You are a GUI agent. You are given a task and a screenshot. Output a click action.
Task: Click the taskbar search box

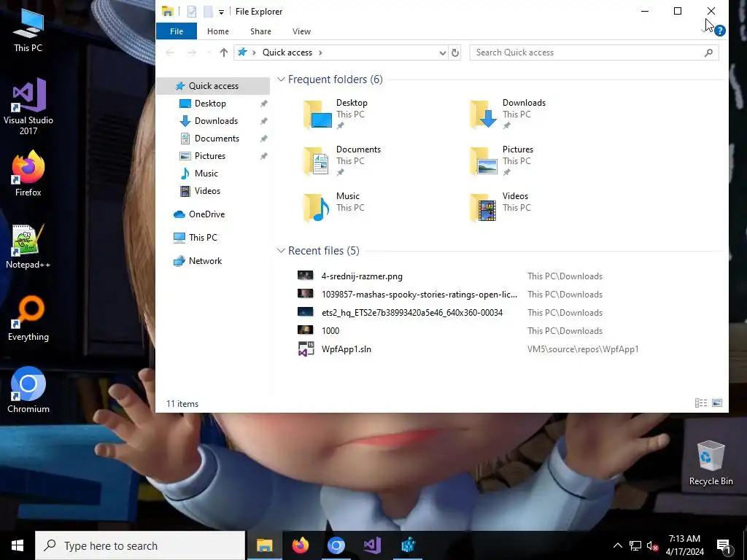140,545
